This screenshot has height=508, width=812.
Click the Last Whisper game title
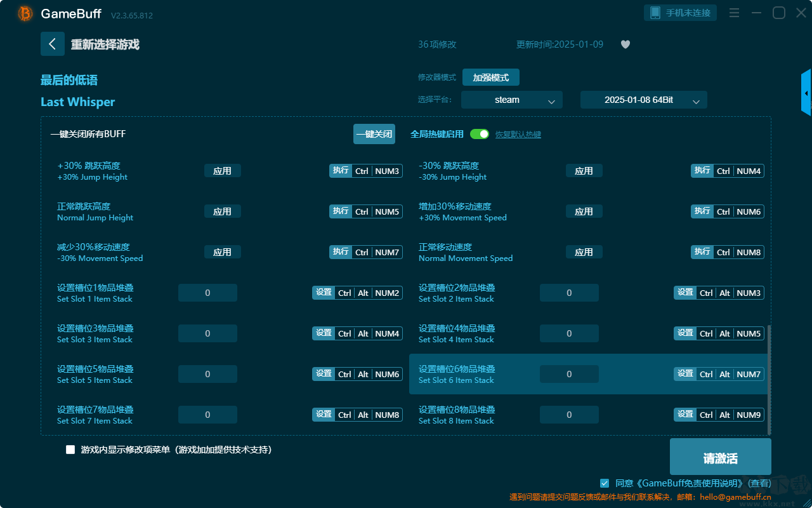click(x=78, y=102)
